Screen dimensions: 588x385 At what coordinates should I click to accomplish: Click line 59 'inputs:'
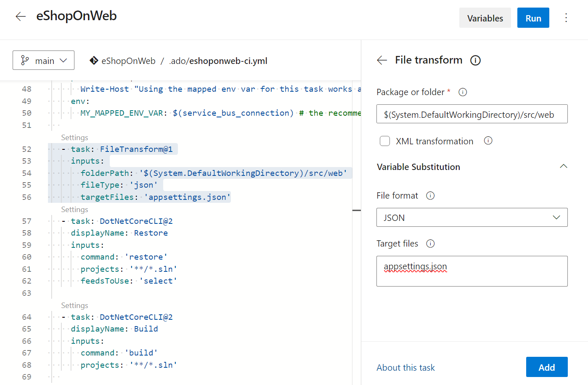tap(87, 245)
